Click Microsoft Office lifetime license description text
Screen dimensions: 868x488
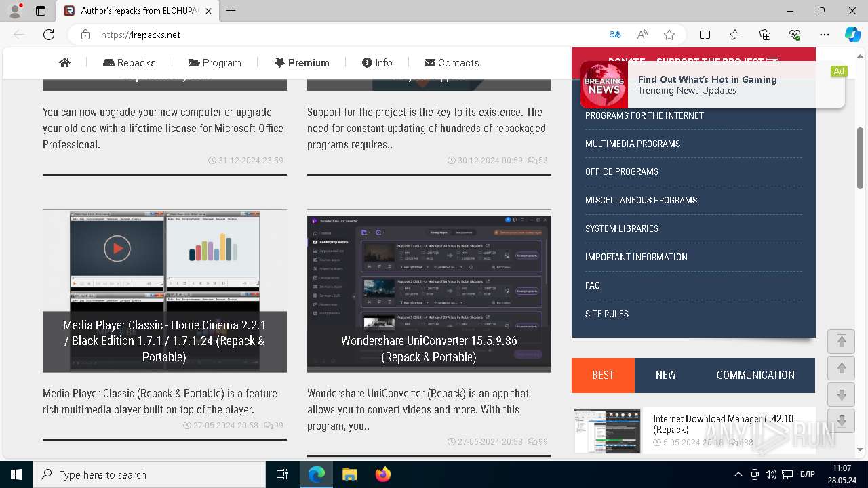(163, 128)
